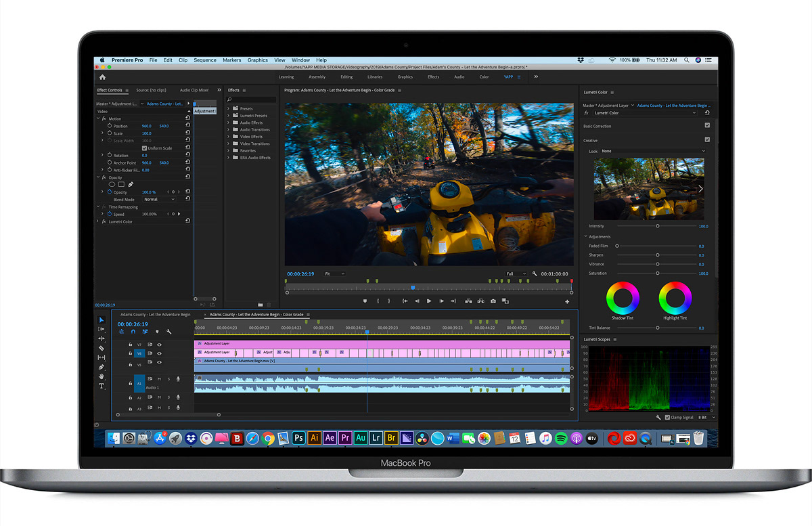Select the Track Select Forward tool

click(x=101, y=329)
